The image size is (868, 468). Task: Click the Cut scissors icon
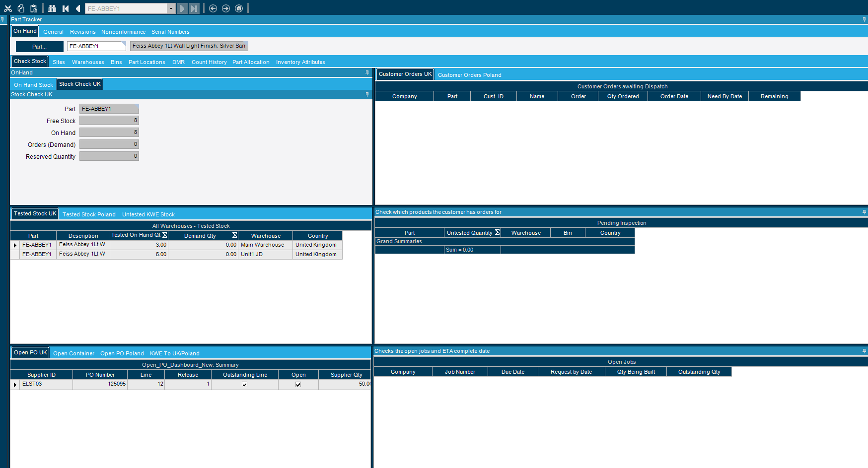point(8,8)
